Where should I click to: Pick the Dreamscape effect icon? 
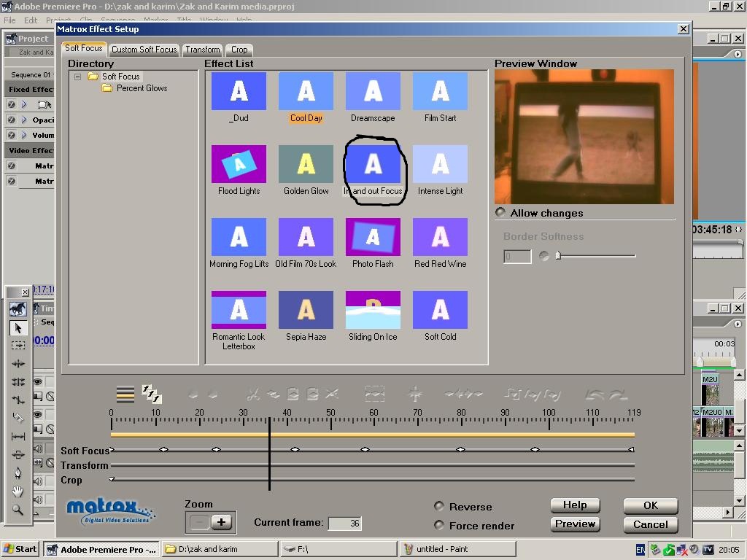(x=373, y=91)
